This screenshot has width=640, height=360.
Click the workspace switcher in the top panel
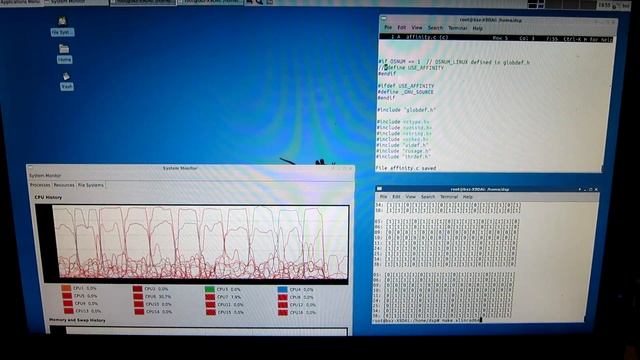(x=562, y=4)
